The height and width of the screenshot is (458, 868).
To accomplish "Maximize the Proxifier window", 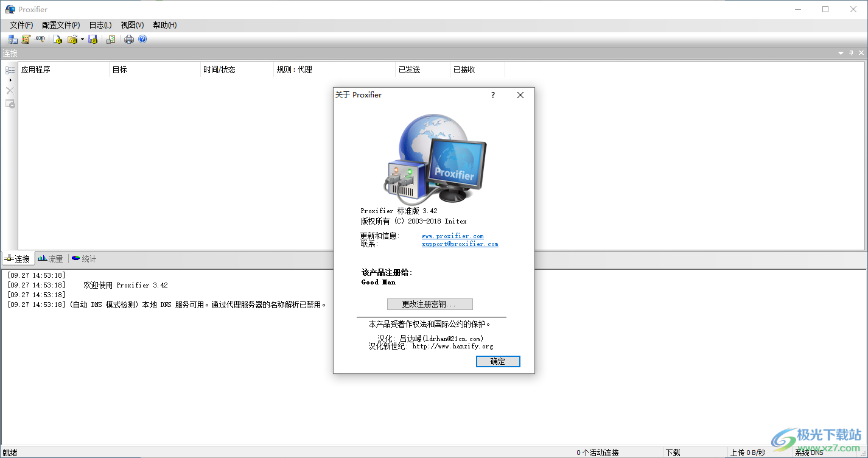I will (x=825, y=9).
